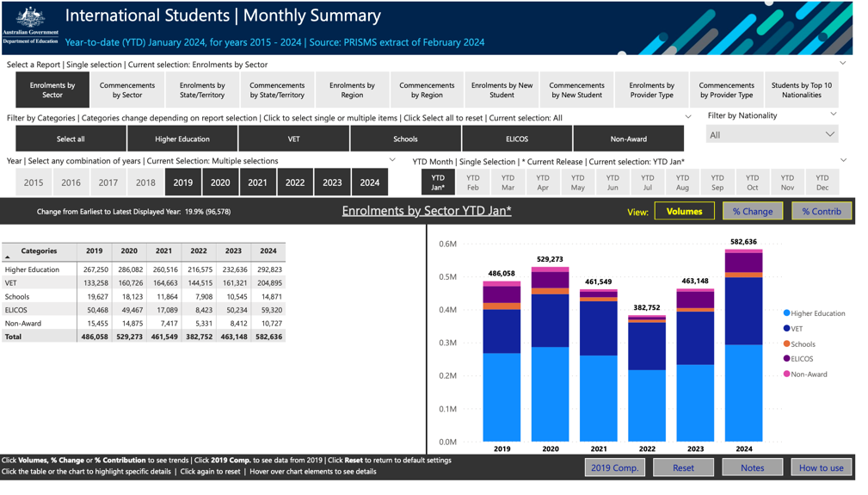868x495 pixels.
Task: Click the ELICOS legend dot
Action: click(x=786, y=359)
